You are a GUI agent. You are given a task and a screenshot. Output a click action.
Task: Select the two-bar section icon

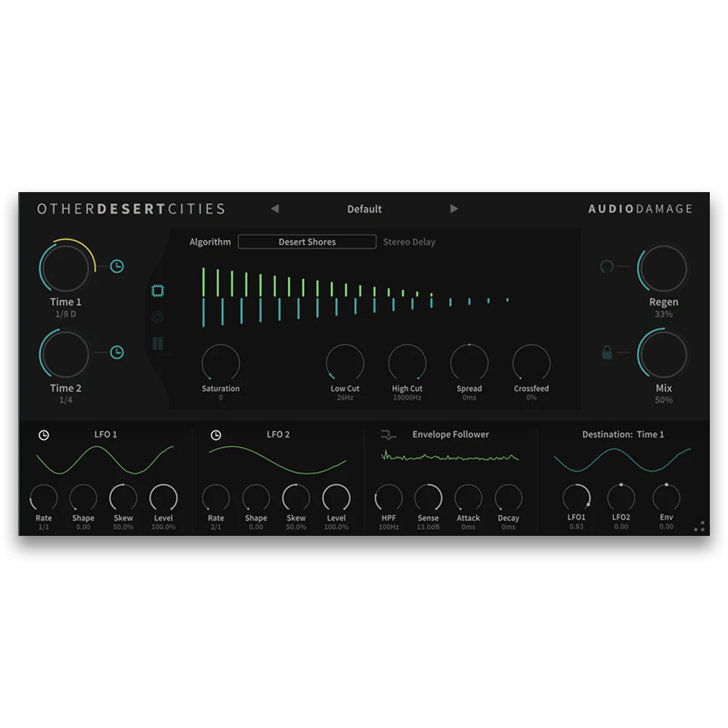pos(158,344)
